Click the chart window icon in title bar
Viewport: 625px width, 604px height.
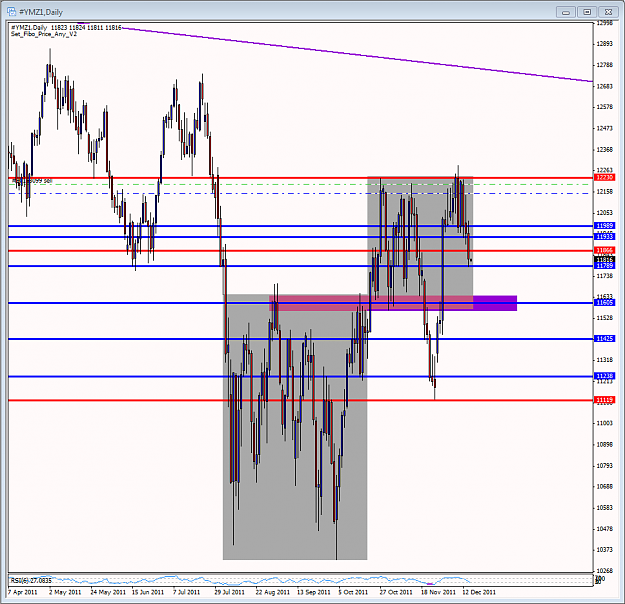(12, 12)
